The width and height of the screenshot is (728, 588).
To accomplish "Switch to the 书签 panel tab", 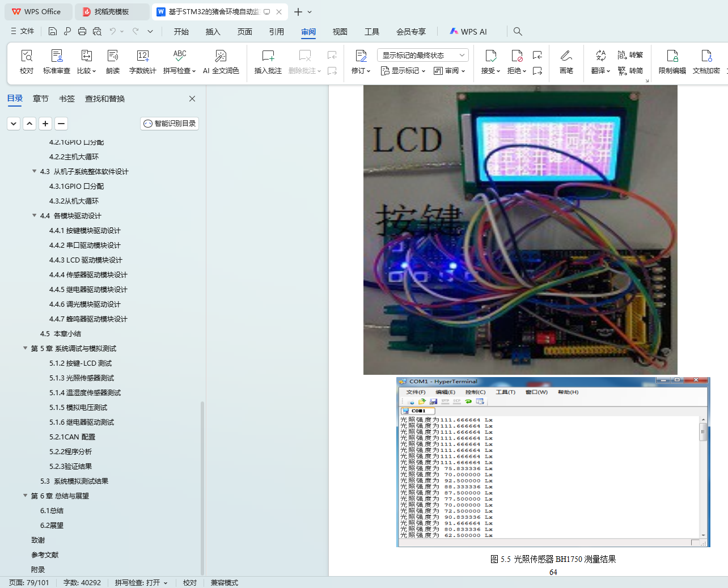I will [67, 99].
